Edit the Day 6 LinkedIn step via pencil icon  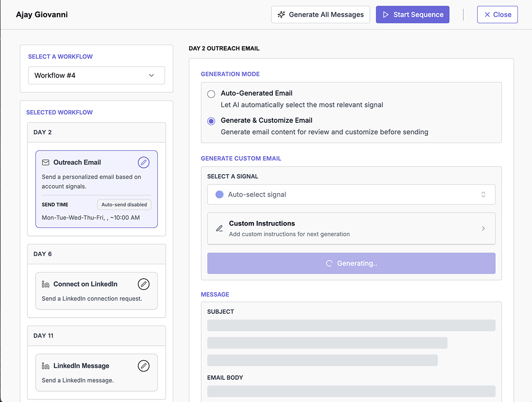click(144, 284)
